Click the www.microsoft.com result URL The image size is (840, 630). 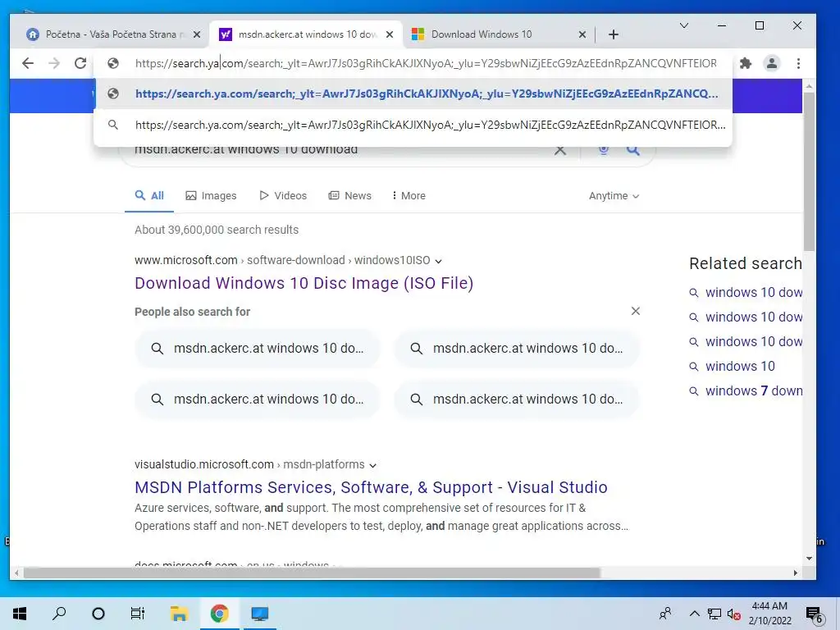click(186, 260)
